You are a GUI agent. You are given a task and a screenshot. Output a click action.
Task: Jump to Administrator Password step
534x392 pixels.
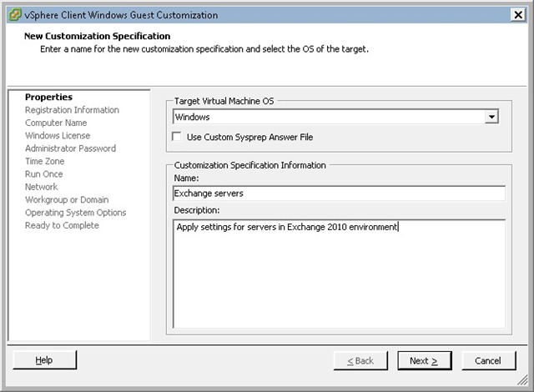coord(70,148)
